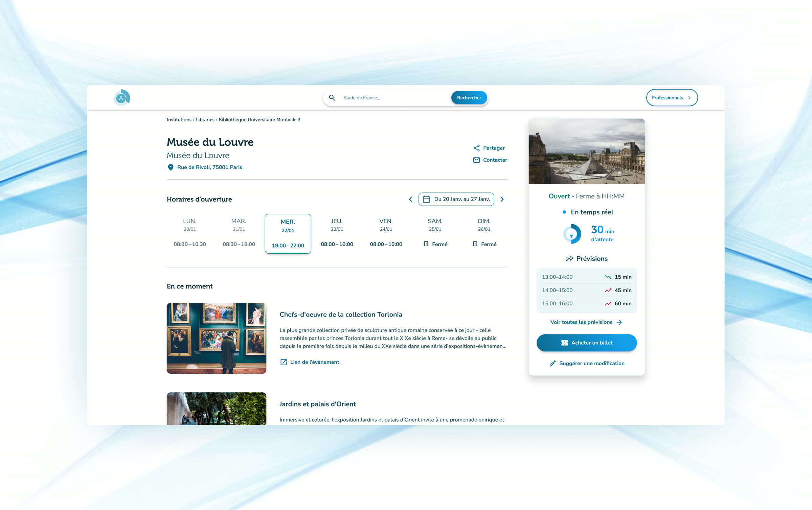Click the external link icon for Torlonia event

click(284, 362)
